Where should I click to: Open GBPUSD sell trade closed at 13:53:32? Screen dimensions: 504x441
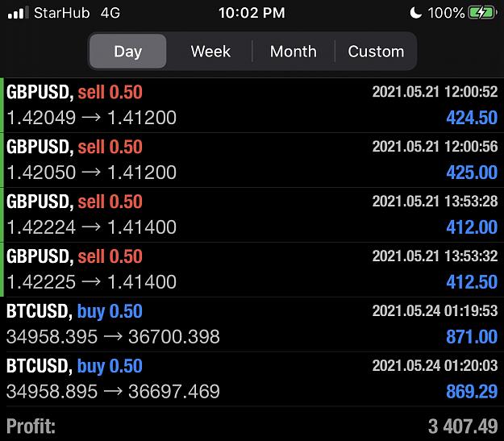point(252,269)
